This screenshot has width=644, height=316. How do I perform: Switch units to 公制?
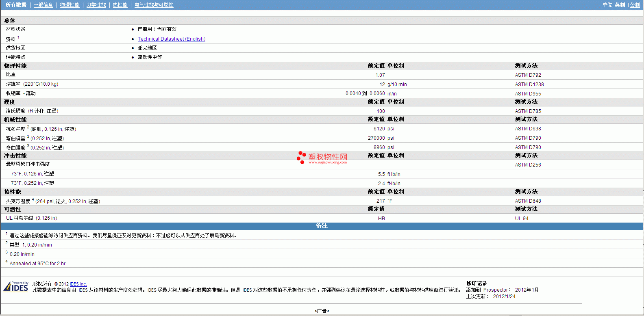click(x=635, y=5)
